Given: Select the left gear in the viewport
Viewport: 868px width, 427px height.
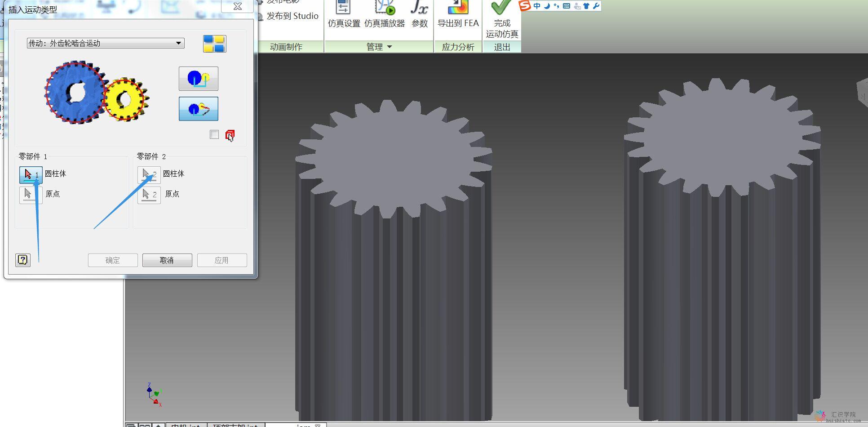Looking at the screenshot, I should (x=394, y=261).
